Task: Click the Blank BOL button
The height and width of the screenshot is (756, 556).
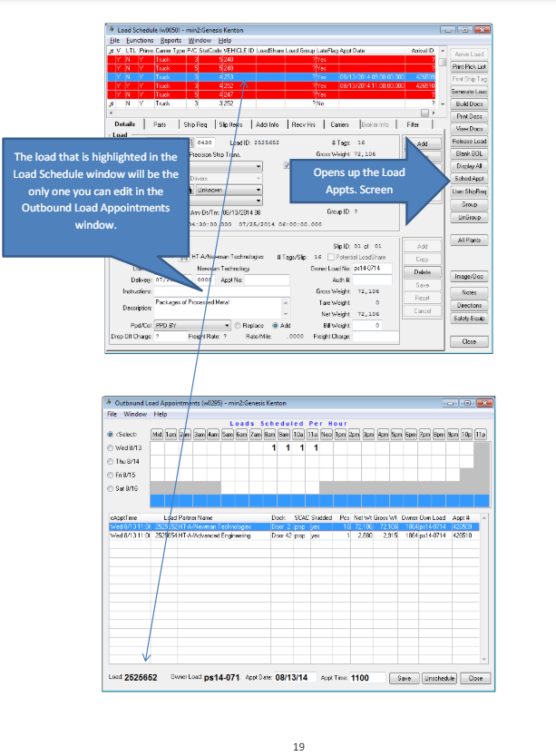Action: click(469, 153)
